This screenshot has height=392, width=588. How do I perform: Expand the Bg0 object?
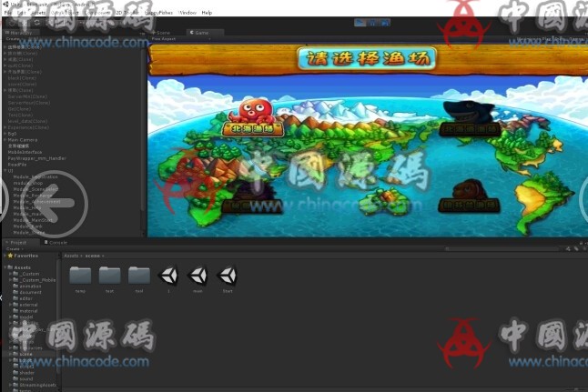5,134
